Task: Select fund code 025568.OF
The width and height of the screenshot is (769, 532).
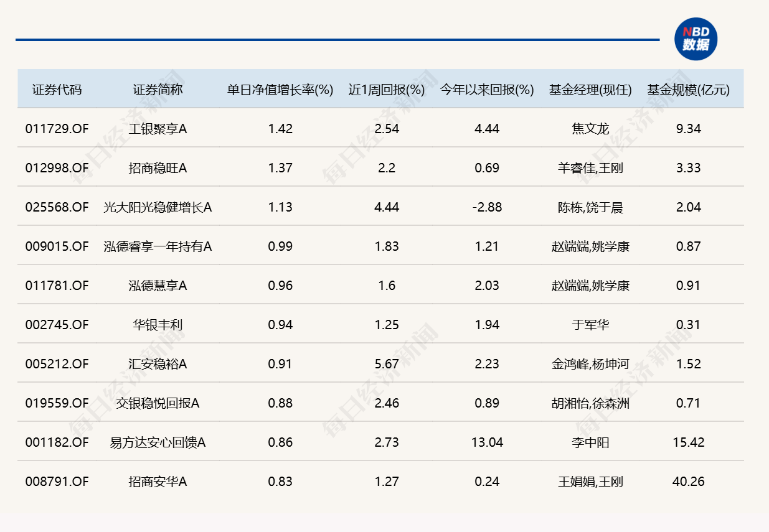Action: point(57,207)
